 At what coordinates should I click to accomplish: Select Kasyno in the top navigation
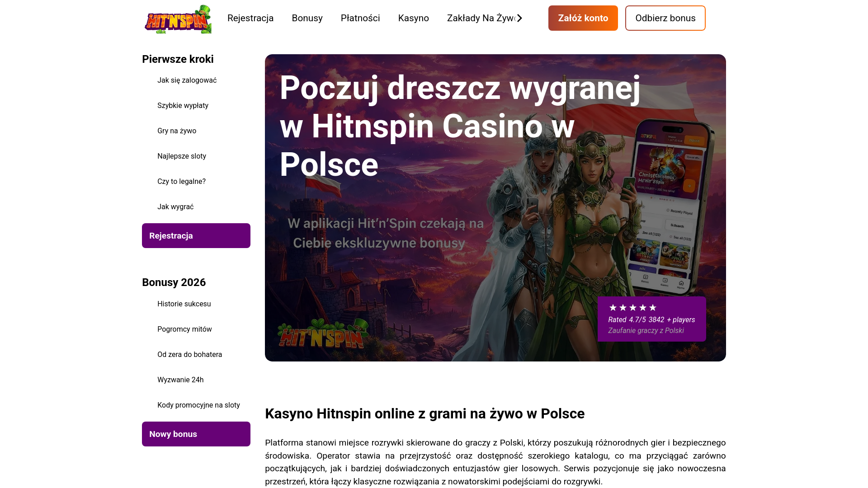(x=413, y=18)
